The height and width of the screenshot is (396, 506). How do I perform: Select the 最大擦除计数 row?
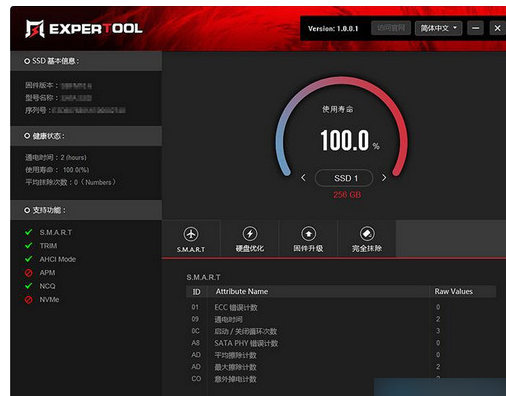pyautogui.click(x=341, y=367)
